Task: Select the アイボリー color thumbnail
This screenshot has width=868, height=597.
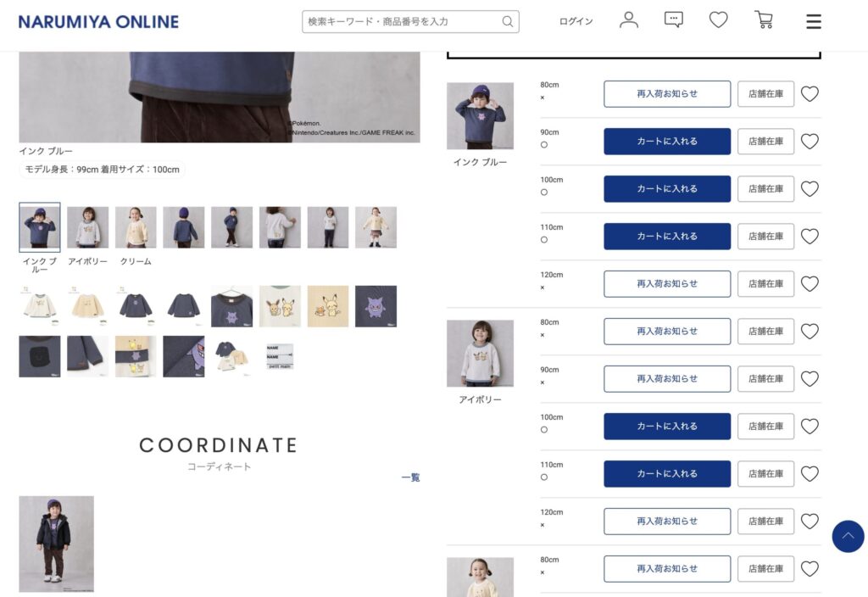Action: tap(87, 227)
